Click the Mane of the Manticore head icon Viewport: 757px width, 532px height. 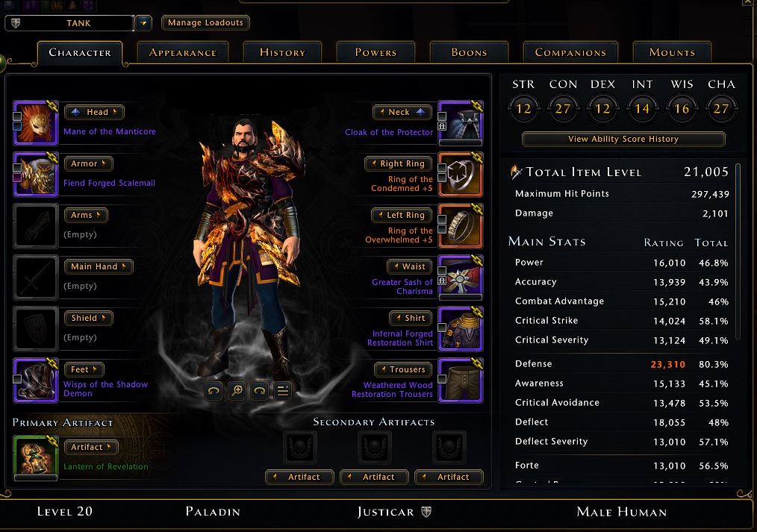(36, 123)
